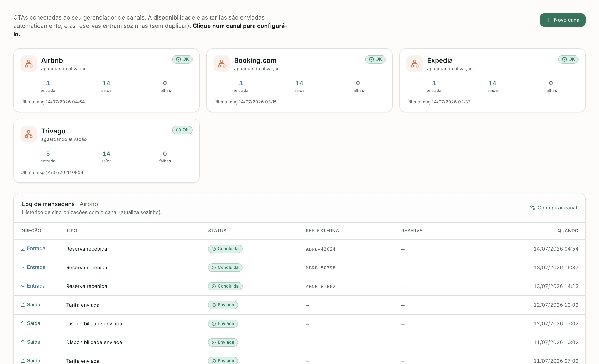This screenshot has height=364, width=599.
Task: Click the Saída label in 12/07/2026 07:02 row
Action: tap(33, 323)
